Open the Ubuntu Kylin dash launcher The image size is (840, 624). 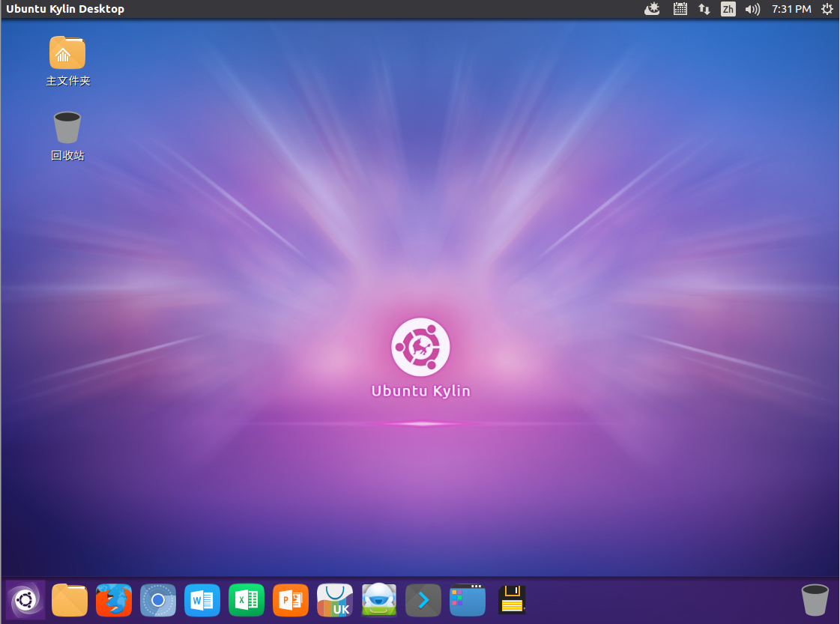click(x=25, y=600)
